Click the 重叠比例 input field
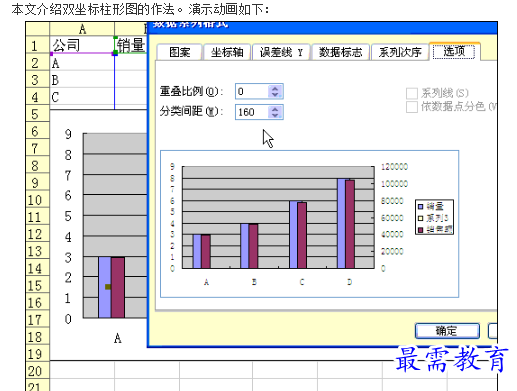The image size is (517, 391). tap(252, 91)
